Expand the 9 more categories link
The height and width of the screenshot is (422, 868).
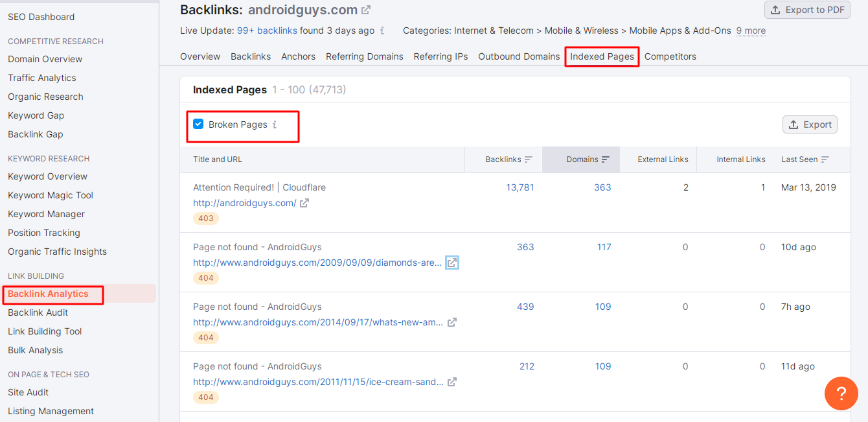coord(751,30)
